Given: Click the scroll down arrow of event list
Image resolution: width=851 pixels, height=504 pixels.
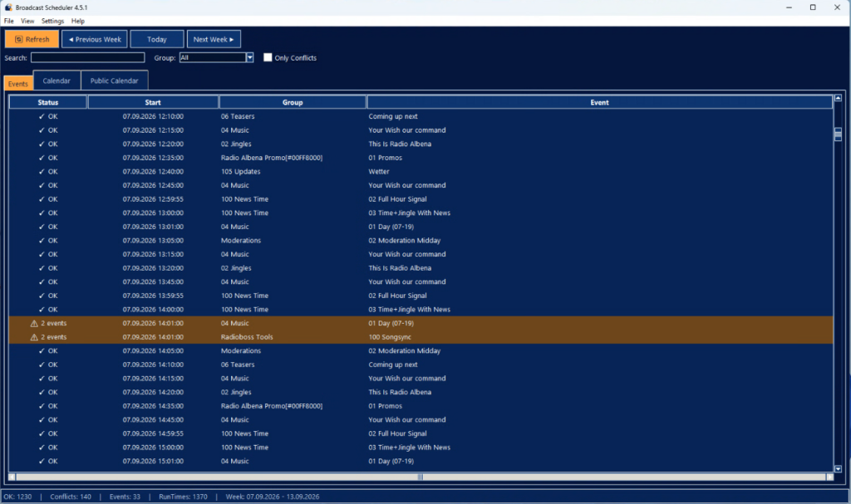Looking at the screenshot, I should [x=838, y=469].
